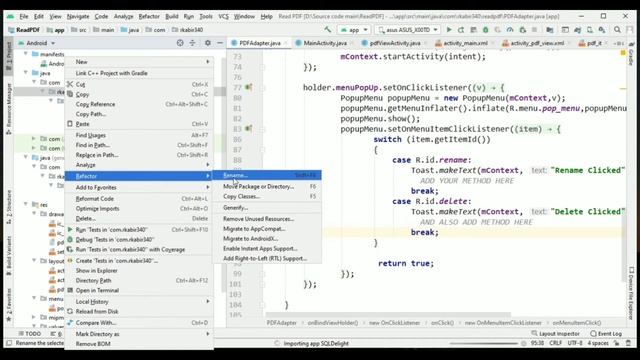Screen dimensions: 640x360
Task: Open the Event Log in status bar
Action: (606, 333)
